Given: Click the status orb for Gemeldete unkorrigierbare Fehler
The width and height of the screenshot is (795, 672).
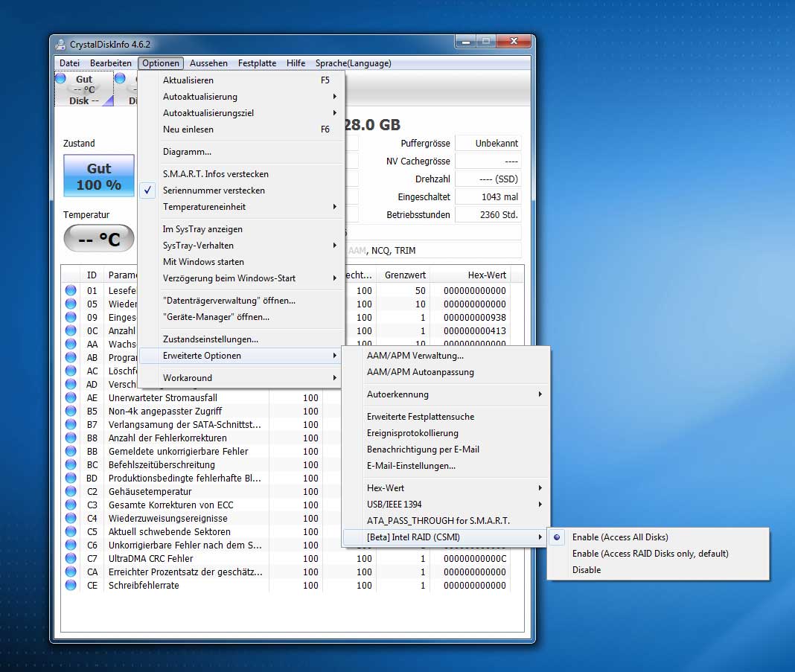Looking at the screenshot, I should [71, 451].
